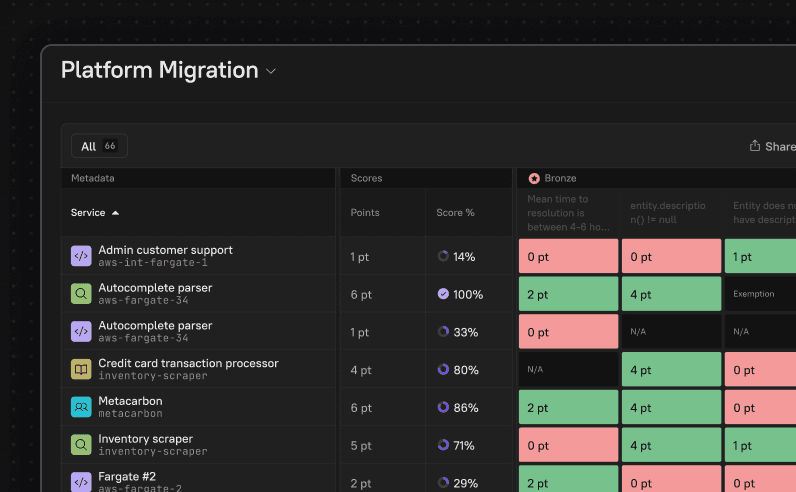Click Credit card transaction processor book icon

coord(81,369)
